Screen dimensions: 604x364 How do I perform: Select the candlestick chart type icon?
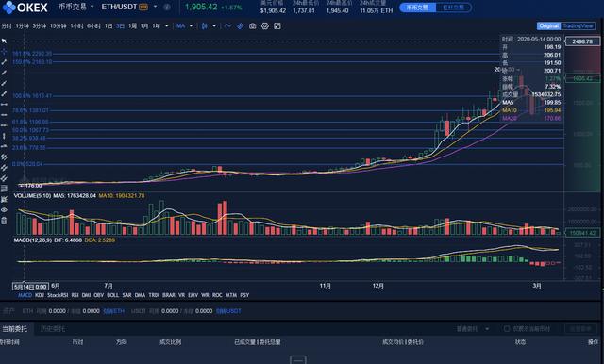[205, 26]
